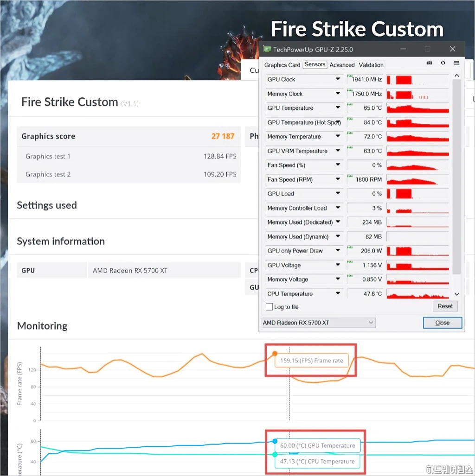Viewport: 475px width, 476px height.
Task: Click the Memory Voltage 0.850 V value
Action: coord(365,279)
